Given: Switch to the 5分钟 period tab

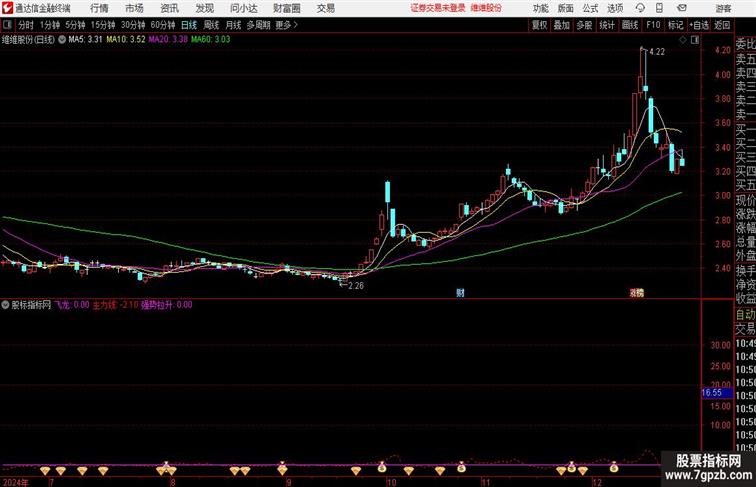Looking at the screenshot, I should pos(75,25).
